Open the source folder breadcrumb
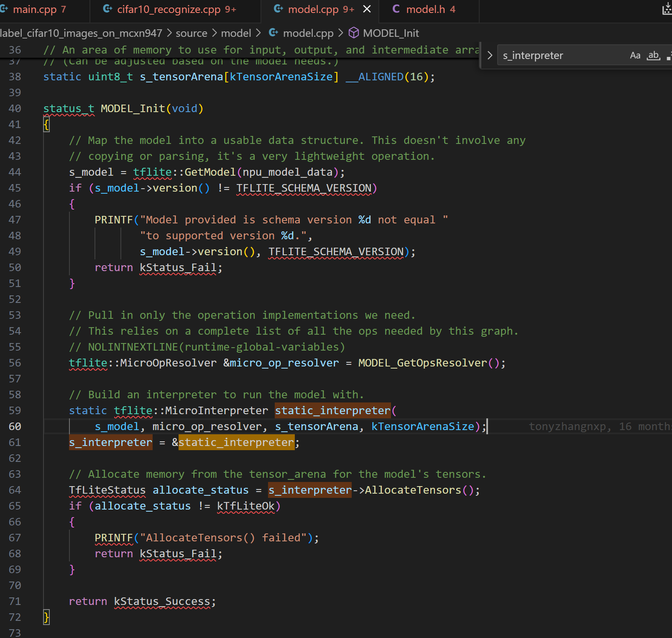The image size is (672, 638). [x=192, y=33]
